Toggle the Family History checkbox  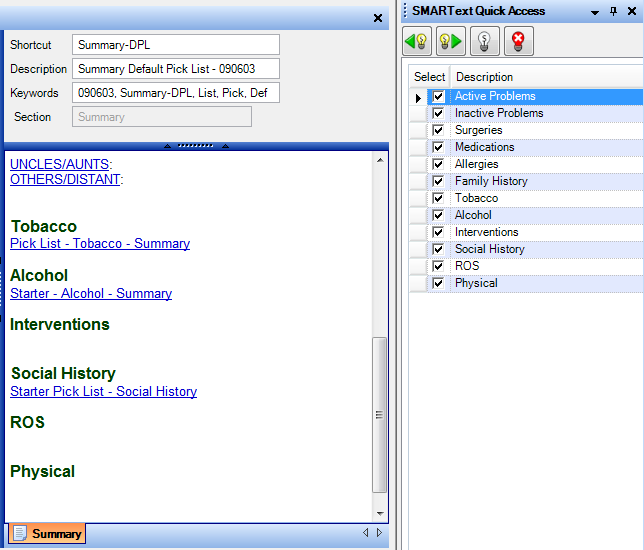coord(438,181)
